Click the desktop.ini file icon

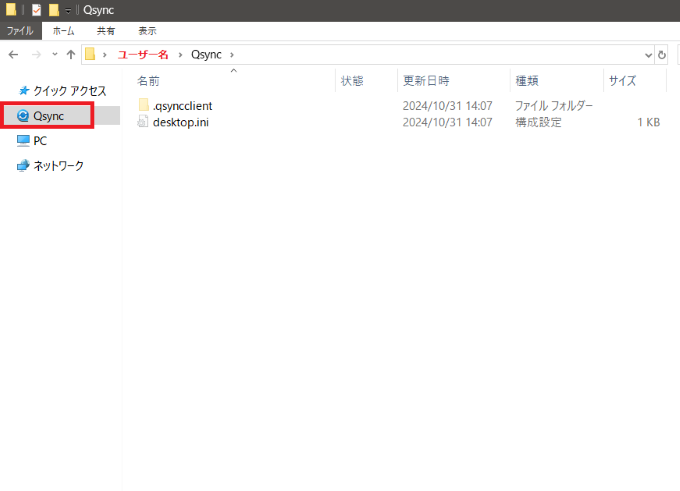(x=142, y=122)
